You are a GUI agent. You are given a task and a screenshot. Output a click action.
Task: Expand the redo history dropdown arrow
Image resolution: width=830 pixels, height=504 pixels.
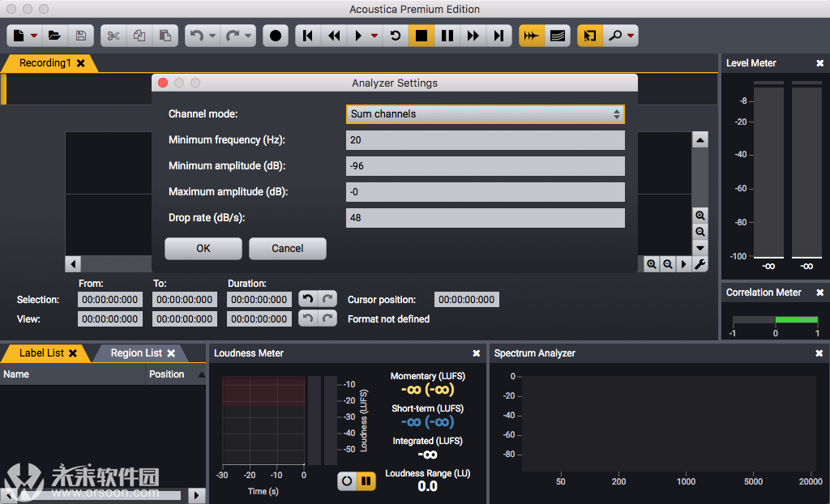tap(248, 36)
